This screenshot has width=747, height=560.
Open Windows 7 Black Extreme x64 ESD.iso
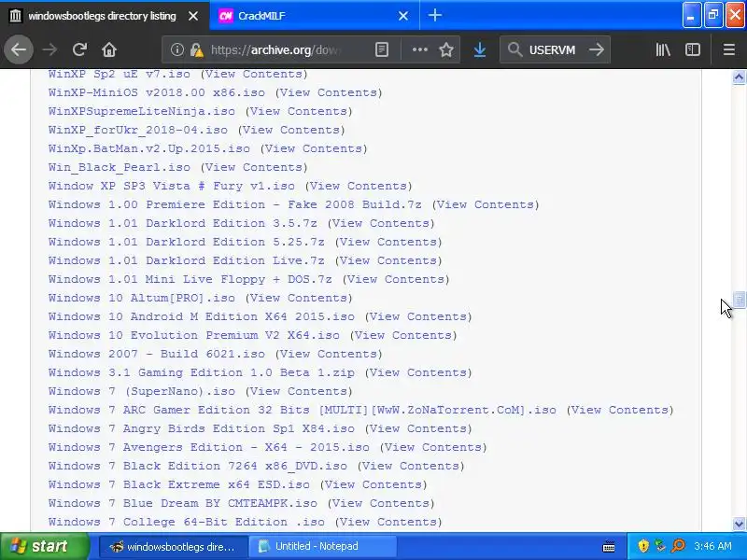pyautogui.click(x=179, y=484)
